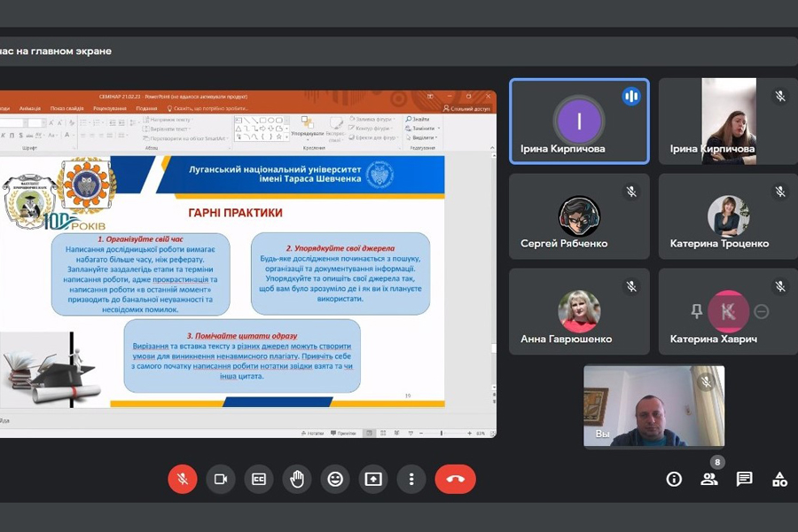Click the muted mic icon on Сергей Рябченко tile

[x=631, y=192]
